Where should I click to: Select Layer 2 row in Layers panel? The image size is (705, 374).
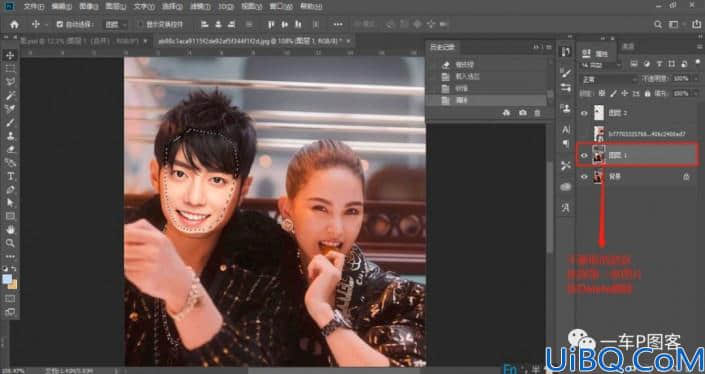pyautogui.click(x=638, y=113)
